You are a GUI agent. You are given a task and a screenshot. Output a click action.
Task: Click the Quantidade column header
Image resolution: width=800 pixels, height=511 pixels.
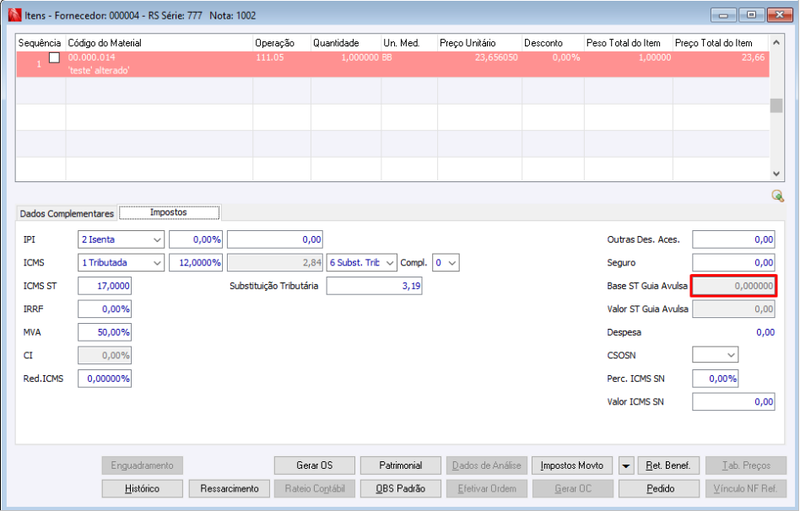click(346, 43)
